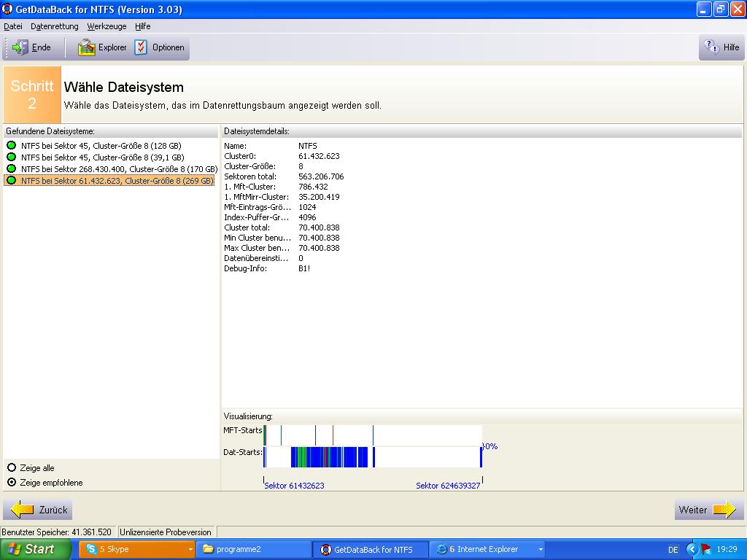Click the 0% percentage label
Viewport: 747px width, 560px height.
pyautogui.click(x=491, y=446)
